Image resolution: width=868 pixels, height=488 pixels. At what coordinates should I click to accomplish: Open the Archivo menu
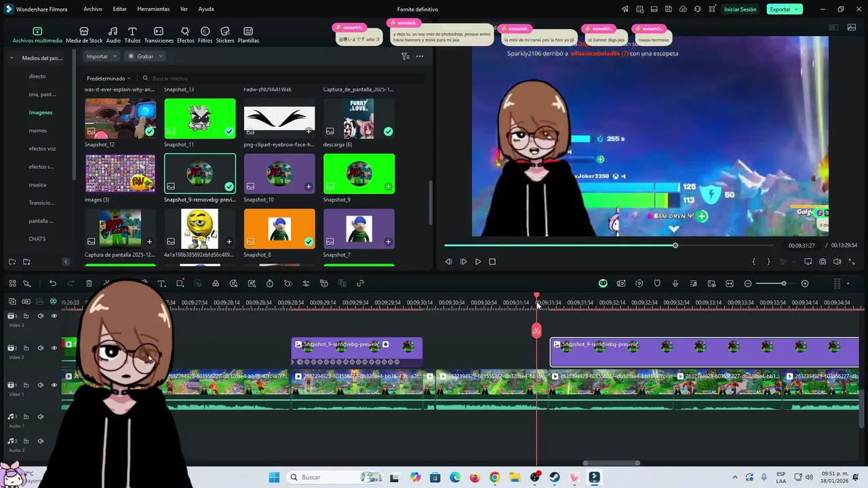coord(93,9)
